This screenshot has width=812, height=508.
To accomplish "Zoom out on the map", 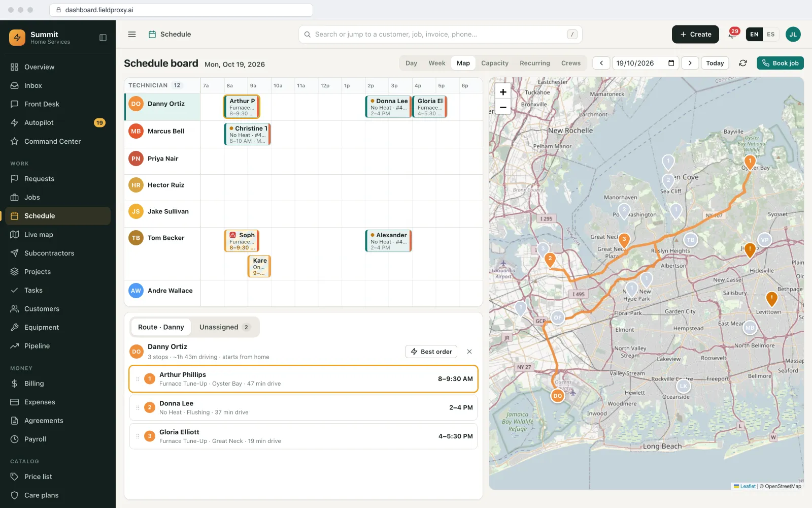I will click(x=503, y=107).
